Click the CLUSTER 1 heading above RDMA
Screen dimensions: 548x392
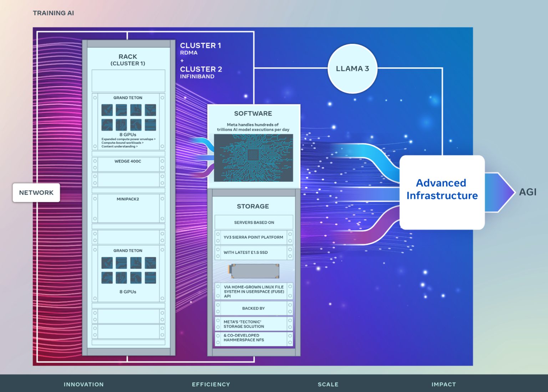[x=201, y=46]
